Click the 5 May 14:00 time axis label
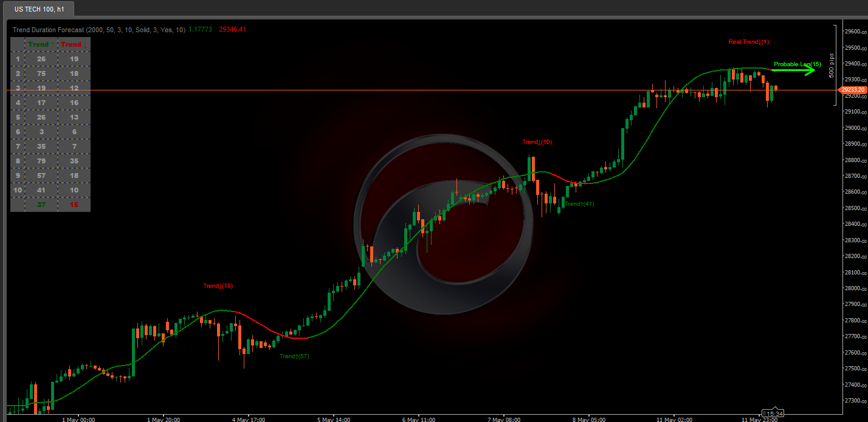Viewport: 868px width, 422px height. (334, 419)
